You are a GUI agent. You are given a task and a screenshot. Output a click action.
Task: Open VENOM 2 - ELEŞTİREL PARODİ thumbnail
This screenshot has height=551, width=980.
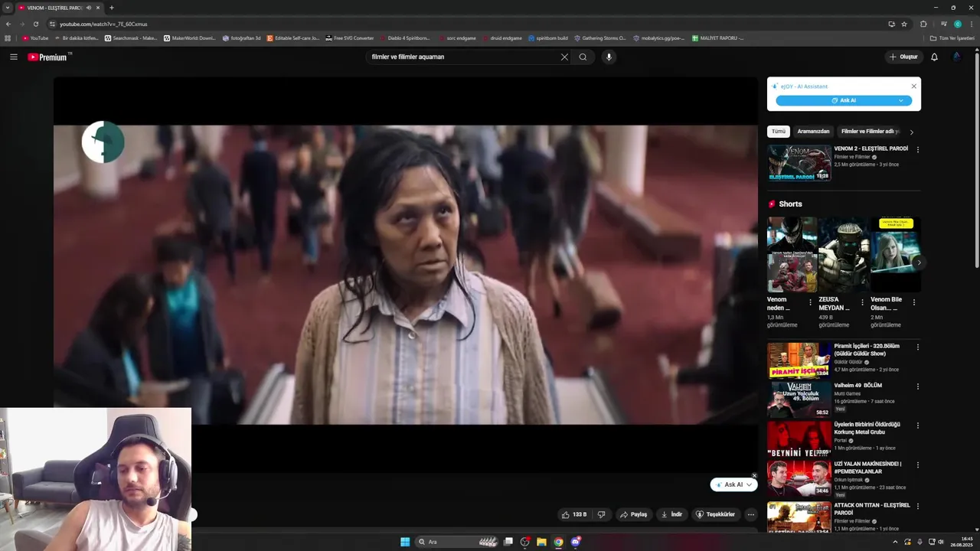[799, 163]
